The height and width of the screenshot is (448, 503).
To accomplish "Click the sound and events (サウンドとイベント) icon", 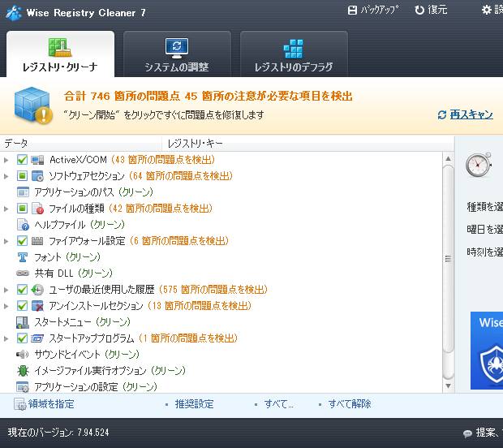I will pyautogui.click(x=23, y=355).
